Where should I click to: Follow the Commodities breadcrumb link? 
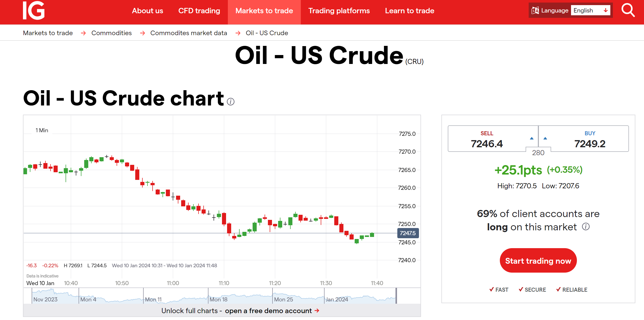pos(112,33)
